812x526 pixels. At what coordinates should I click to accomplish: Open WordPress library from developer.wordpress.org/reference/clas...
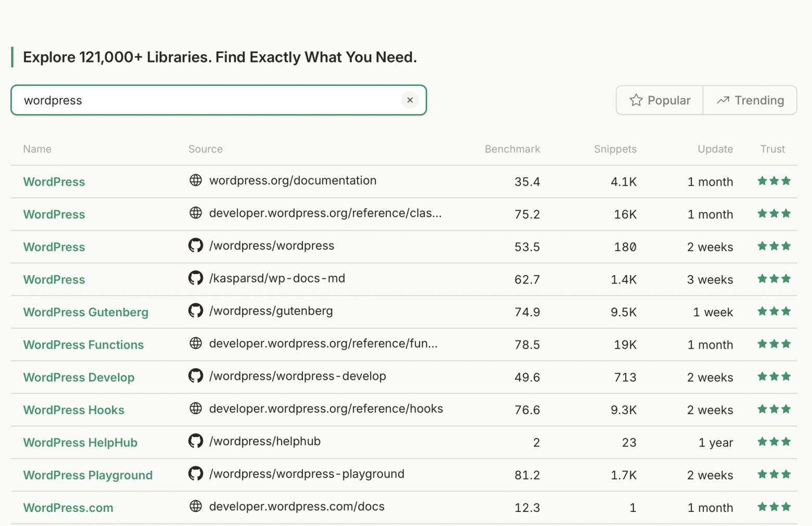tap(54, 214)
